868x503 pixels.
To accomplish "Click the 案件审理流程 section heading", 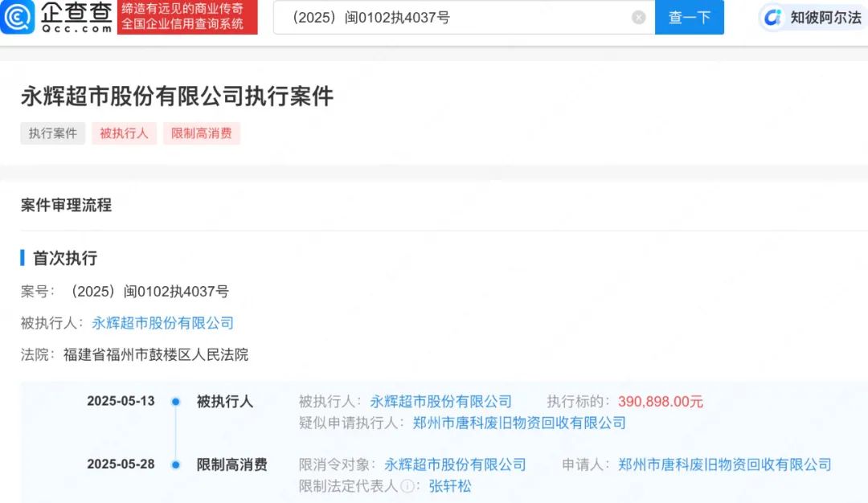I will coord(66,205).
